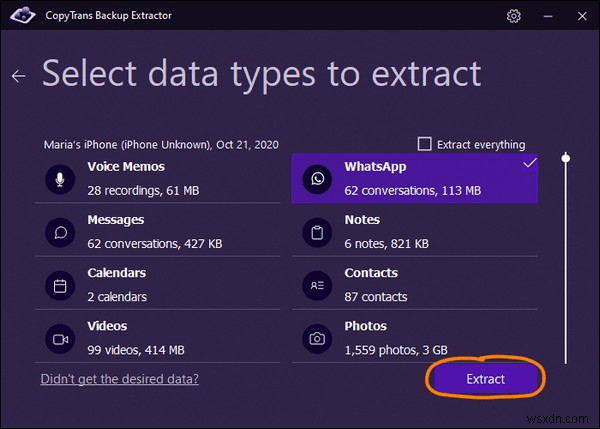Click the Messages title label
This screenshot has height=429, width=600.
(x=116, y=220)
